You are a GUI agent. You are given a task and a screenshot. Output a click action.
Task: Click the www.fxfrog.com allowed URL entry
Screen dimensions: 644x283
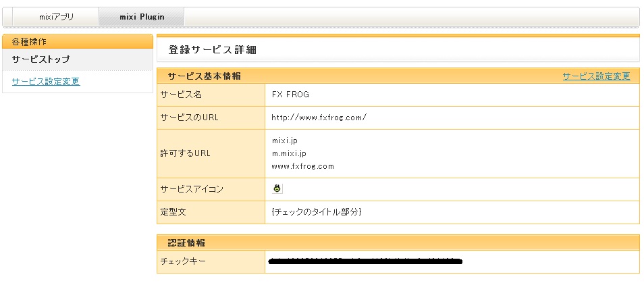click(302, 166)
